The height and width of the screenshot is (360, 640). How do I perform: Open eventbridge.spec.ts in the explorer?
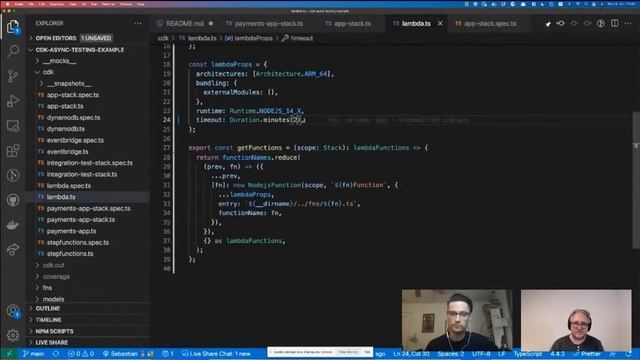point(75,140)
